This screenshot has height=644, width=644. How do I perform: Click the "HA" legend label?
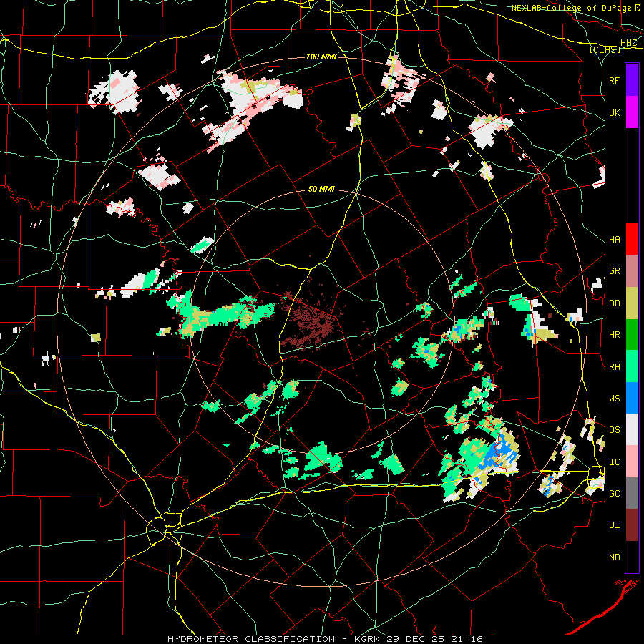point(614,240)
